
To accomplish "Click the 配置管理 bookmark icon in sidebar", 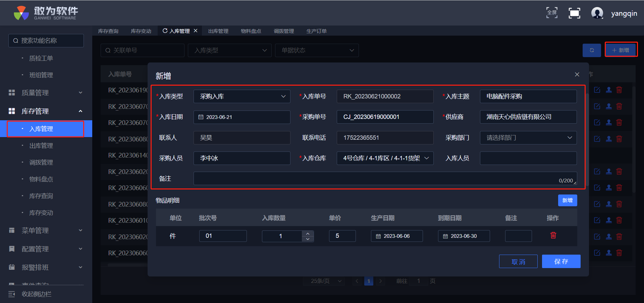I will pyautogui.click(x=12, y=249).
